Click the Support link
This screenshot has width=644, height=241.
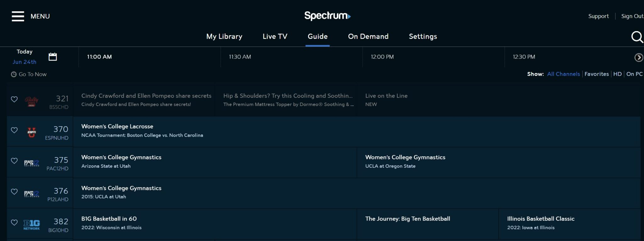(x=598, y=16)
